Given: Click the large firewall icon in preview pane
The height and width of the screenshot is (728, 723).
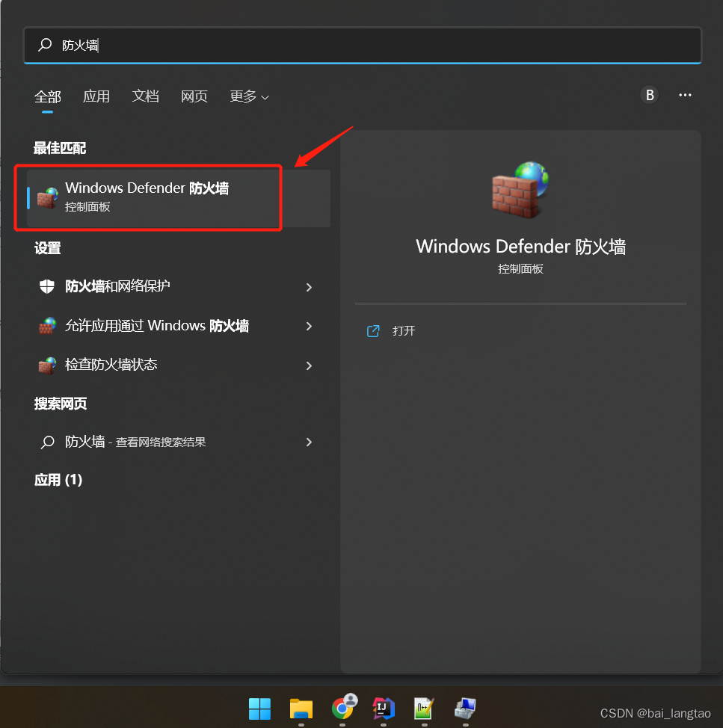Looking at the screenshot, I should [x=520, y=190].
